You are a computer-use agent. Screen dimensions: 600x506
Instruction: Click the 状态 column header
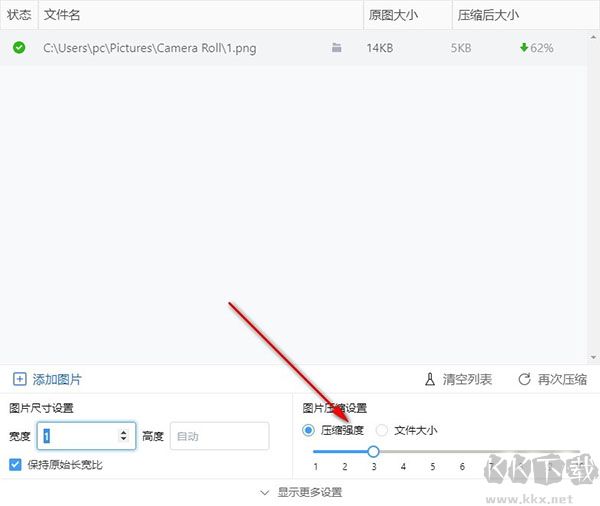19,15
